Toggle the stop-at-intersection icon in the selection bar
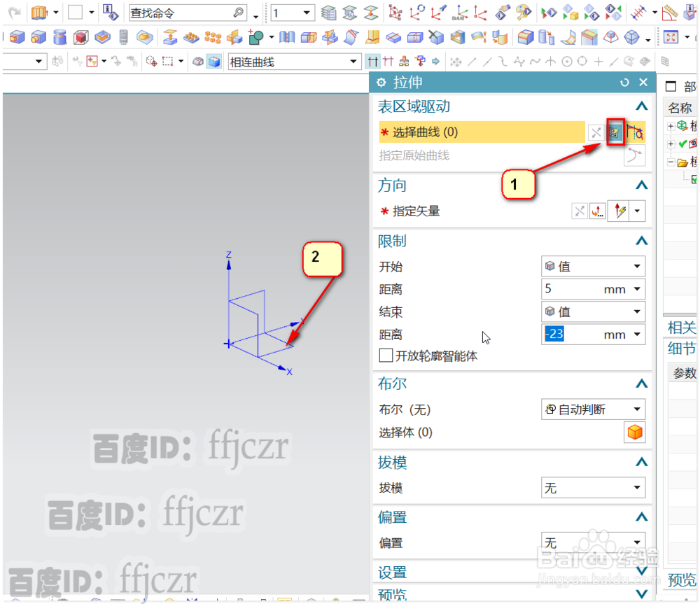This screenshot has width=700, height=604. click(x=374, y=61)
